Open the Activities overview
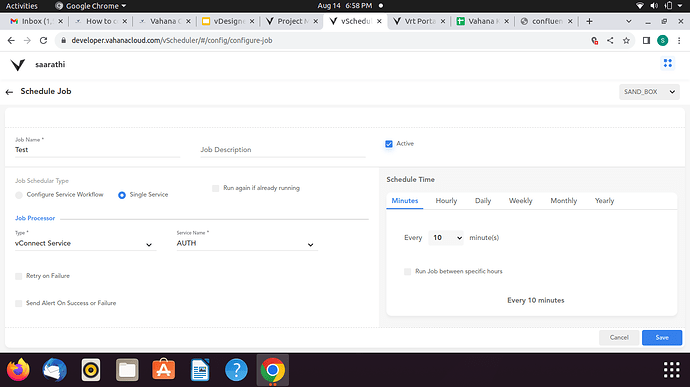Viewport: 690px width, 387px height. [x=22, y=6]
